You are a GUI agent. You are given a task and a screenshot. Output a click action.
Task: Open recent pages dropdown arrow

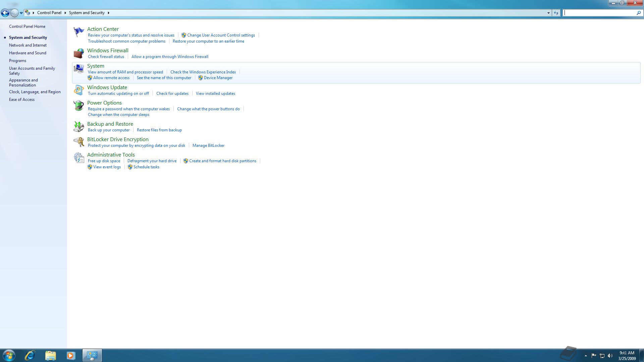coord(21,13)
